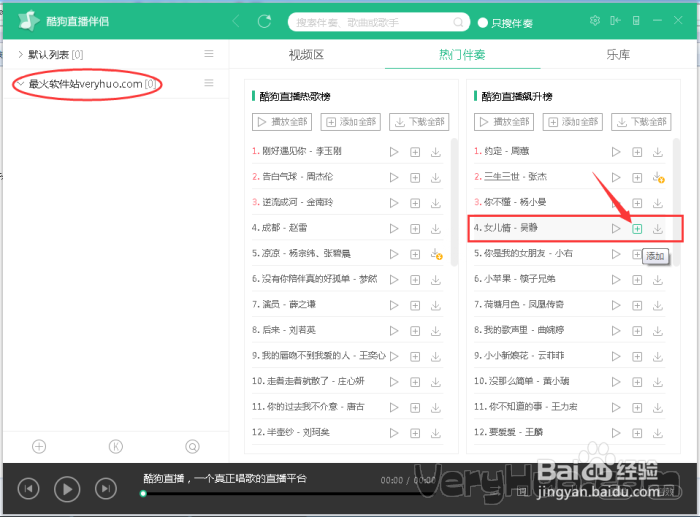Play song 刚好遇见你 - 李玉刚
The height and width of the screenshot is (517, 700).
pyautogui.click(x=394, y=152)
